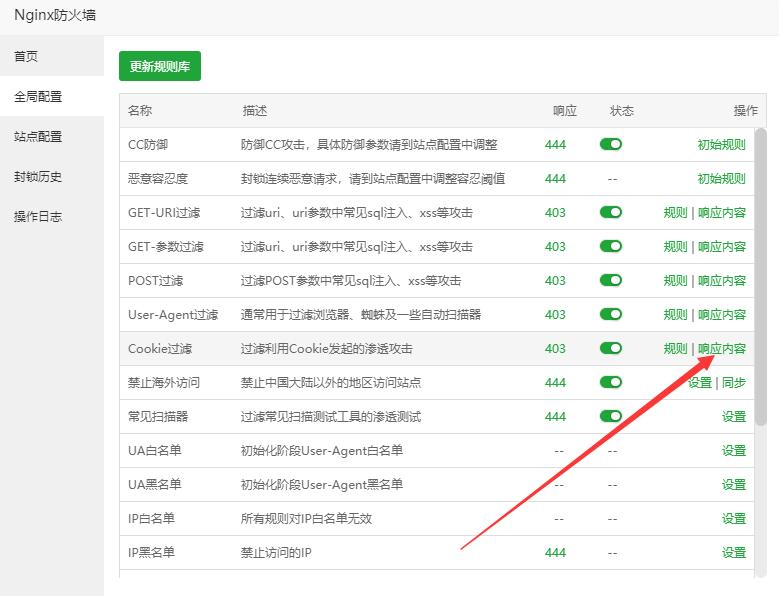This screenshot has height=596, width=779.
Task: Open 规则 link for User-Agent过滤
Action: click(675, 314)
